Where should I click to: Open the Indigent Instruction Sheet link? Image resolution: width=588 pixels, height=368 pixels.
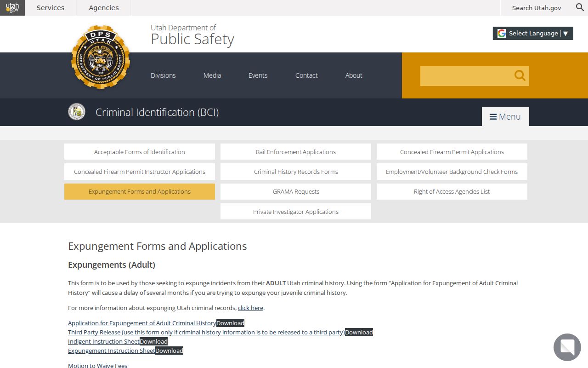coord(104,341)
